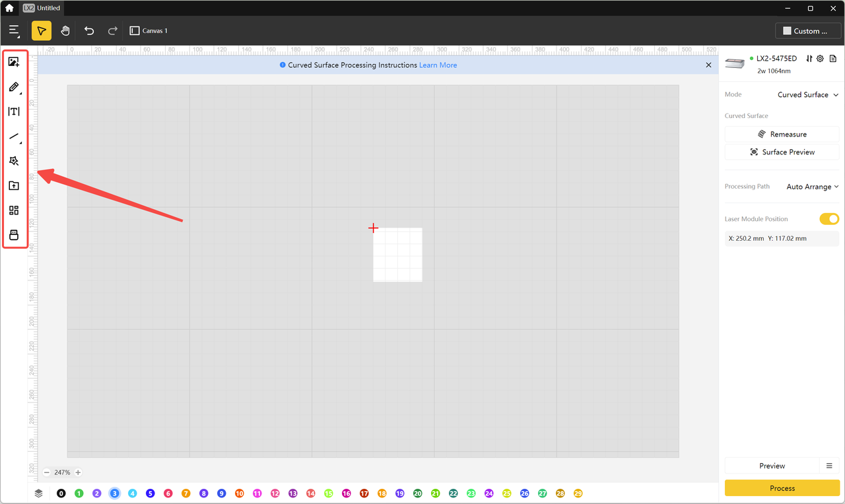Follow the Learn More link
The image size is (845, 504).
(x=438, y=65)
